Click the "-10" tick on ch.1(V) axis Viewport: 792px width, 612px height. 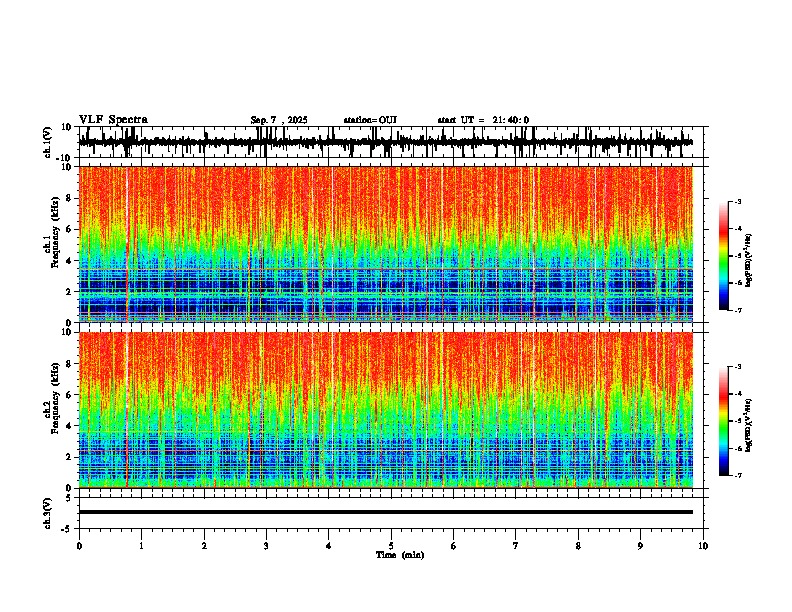(65, 158)
